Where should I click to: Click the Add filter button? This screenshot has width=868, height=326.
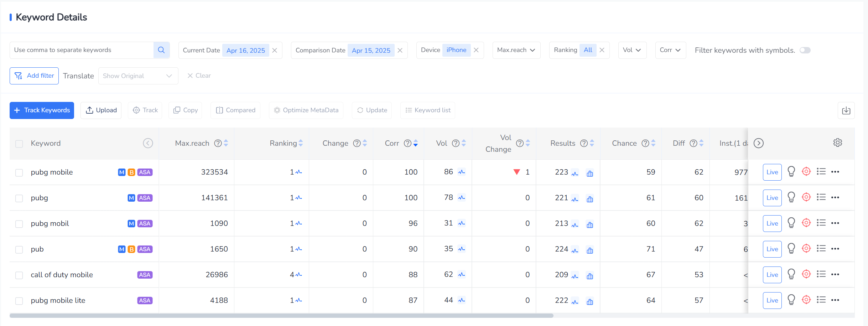[x=34, y=76]
